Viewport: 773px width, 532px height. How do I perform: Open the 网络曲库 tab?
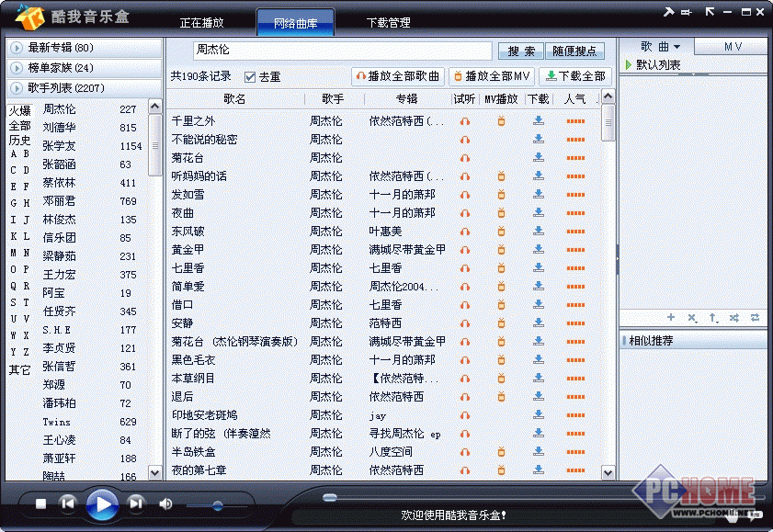click(x=295, y=23)
